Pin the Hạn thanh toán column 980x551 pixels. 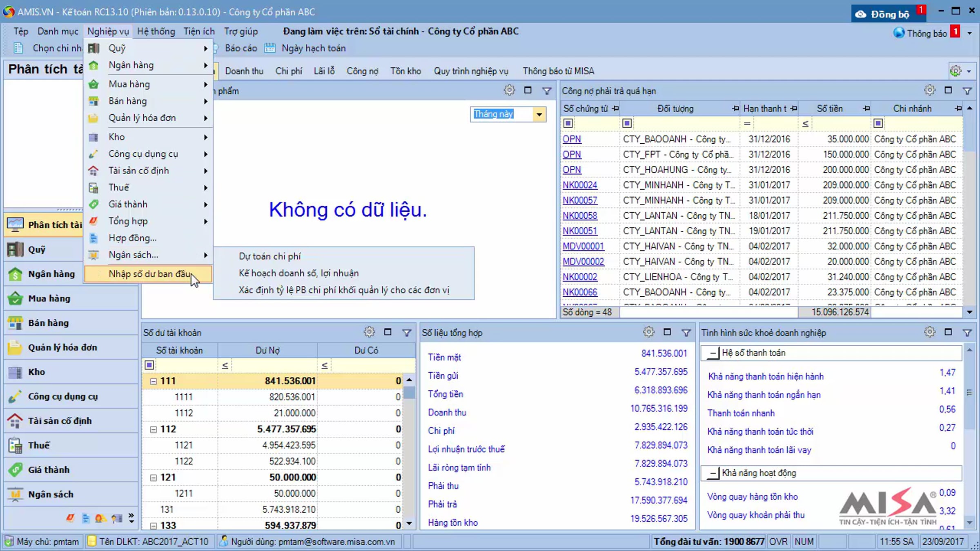pyautogui.click(x=793, y=109)
